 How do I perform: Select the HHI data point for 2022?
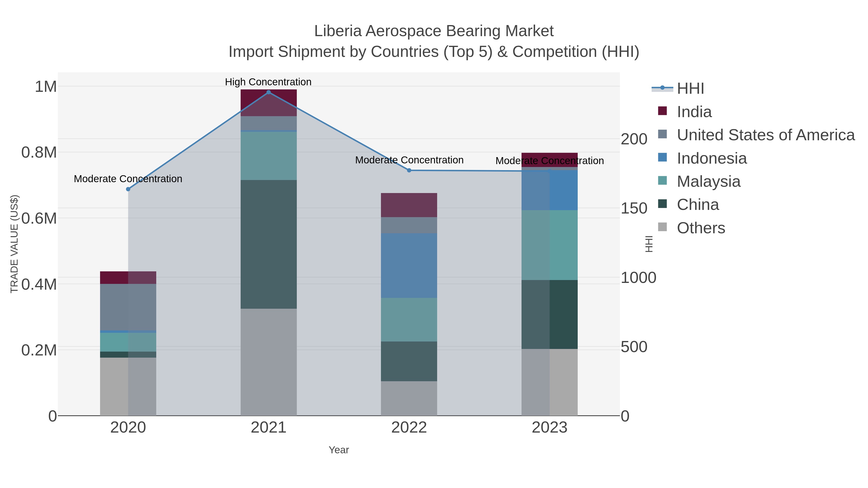(409, 170)
